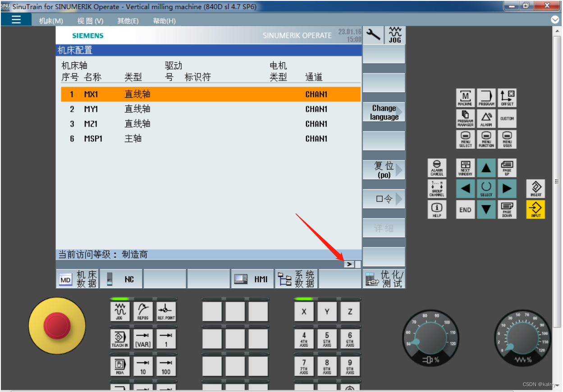Select the 5TH AXIS key

[327, 339]
